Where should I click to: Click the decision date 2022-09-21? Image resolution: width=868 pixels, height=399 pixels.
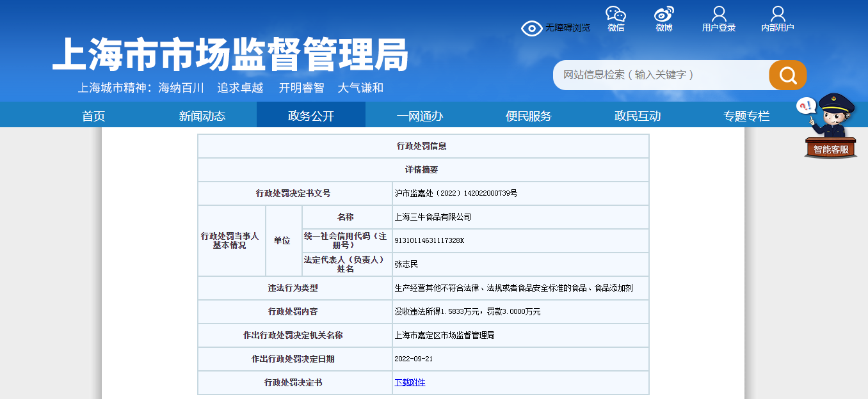click(414, 359)
